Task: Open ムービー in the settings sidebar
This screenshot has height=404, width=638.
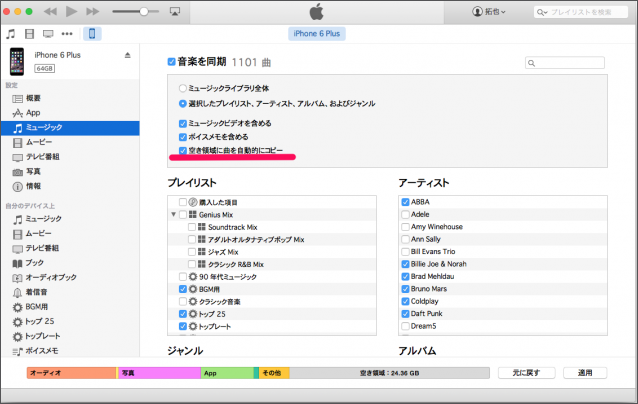Action: (x=70, y=142)
